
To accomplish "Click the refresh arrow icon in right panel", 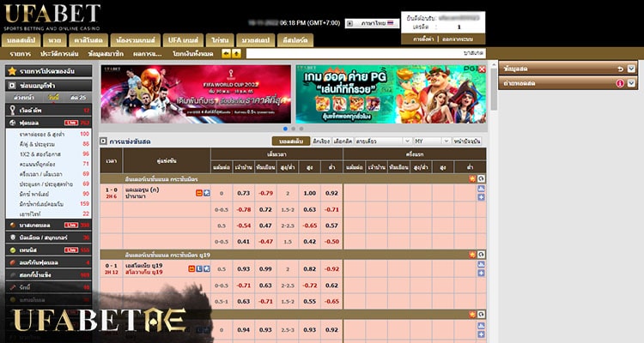I will 620,68.
